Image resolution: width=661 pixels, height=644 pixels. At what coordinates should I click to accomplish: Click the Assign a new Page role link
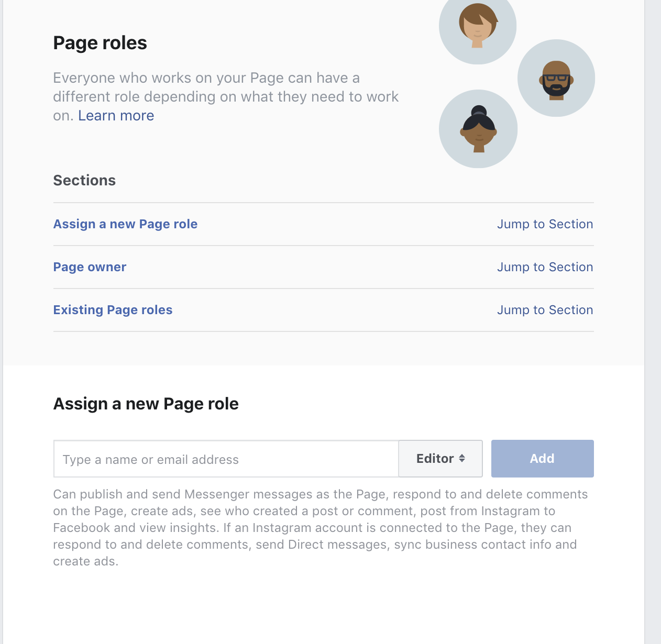point(125,224)
